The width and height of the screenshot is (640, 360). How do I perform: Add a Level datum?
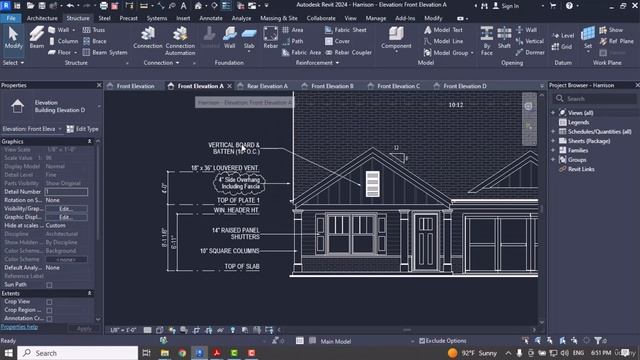(563, 36)
